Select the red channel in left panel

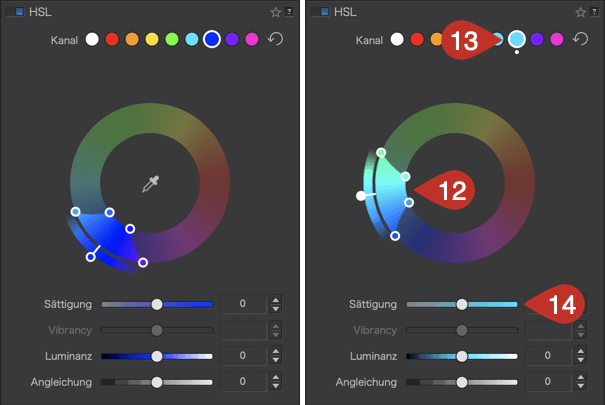(x=112, y=39)
